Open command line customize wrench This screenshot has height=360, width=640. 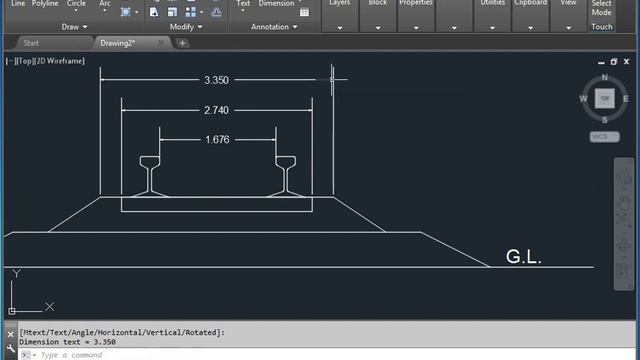coord(11,349)
